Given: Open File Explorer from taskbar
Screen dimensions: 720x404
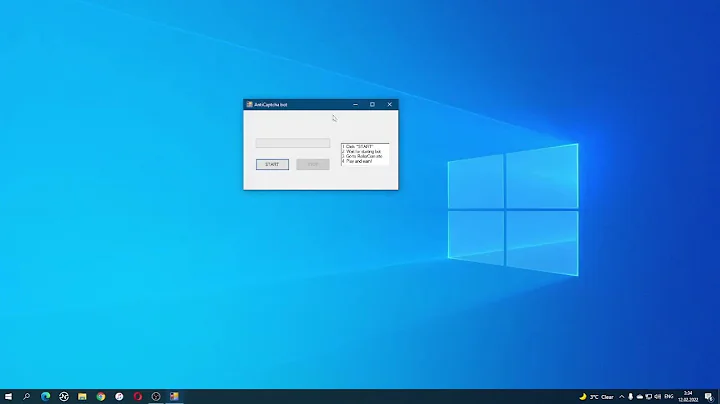Looking at the screenshot, I should pos(82,396).
